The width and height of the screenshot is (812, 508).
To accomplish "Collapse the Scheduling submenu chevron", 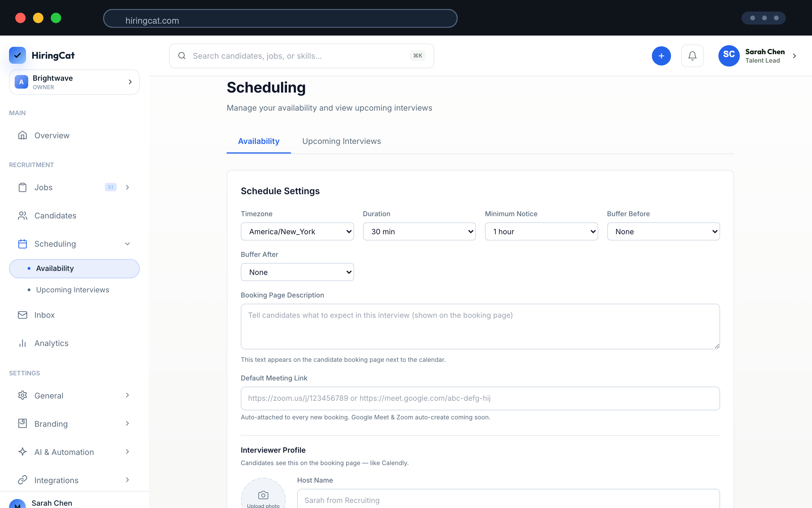I will (127, 244).
